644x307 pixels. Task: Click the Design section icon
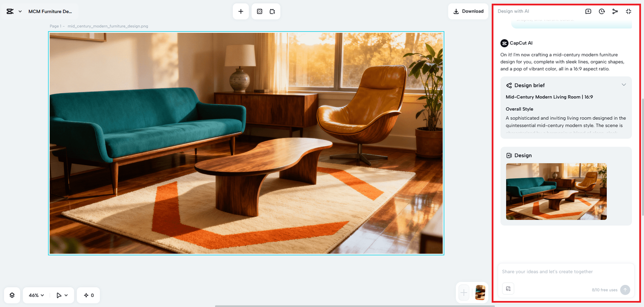point(509,156)
